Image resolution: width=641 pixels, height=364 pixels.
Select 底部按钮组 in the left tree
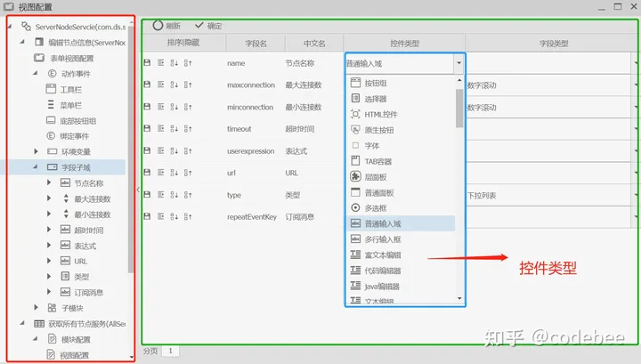coord(78,120)
